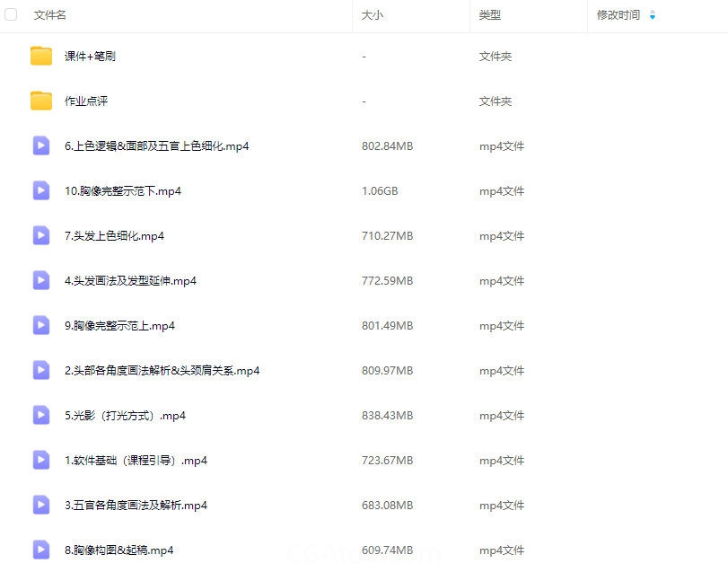This screenshot has height=581, width=728.
Task: Open 2.头部各角度画法解析&头颈肩关系.mp4 file name
Action: (162, 371)
